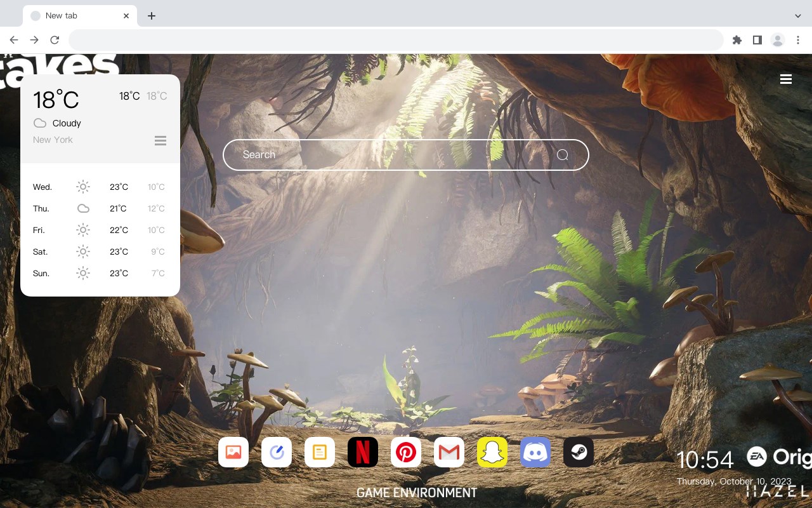Viewport: 812px width, 508px height.
Task: Open the yellow notes shortcut icon
Action: point(320,452)
